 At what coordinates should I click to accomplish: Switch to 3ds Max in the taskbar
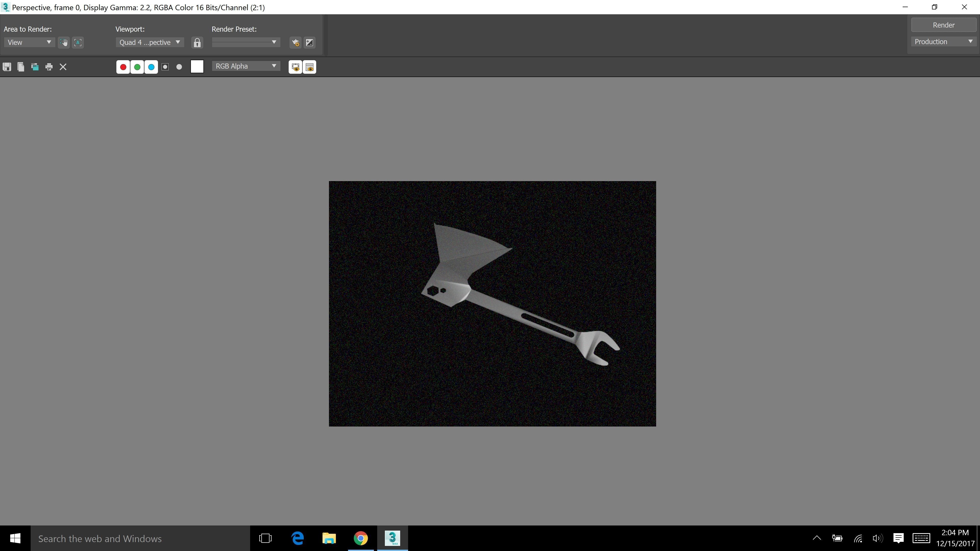392,539
